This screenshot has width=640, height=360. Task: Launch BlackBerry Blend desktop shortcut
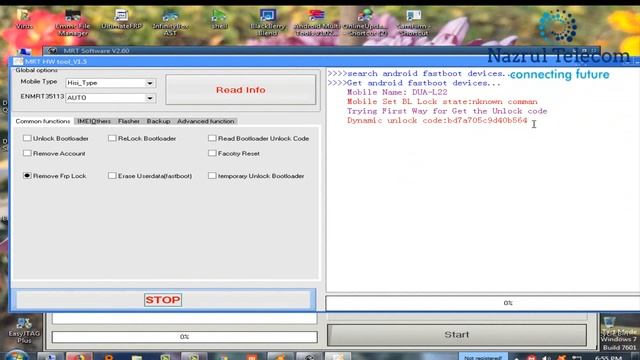click(268, 22)
